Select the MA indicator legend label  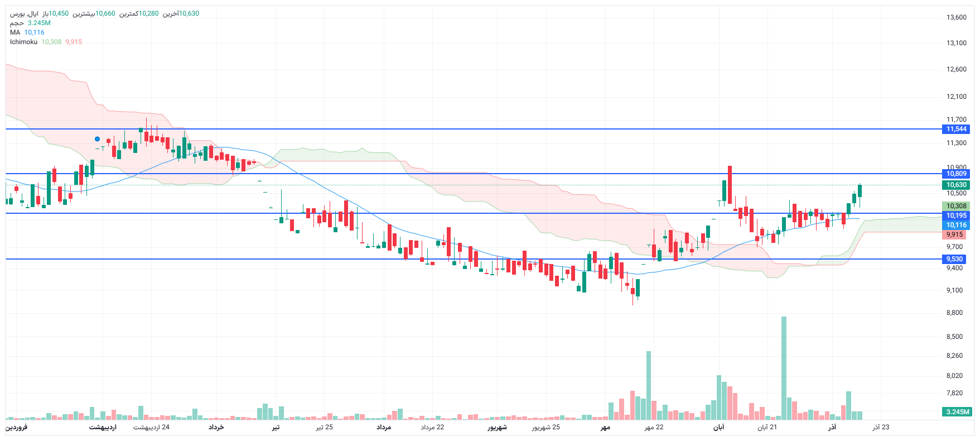15,32
